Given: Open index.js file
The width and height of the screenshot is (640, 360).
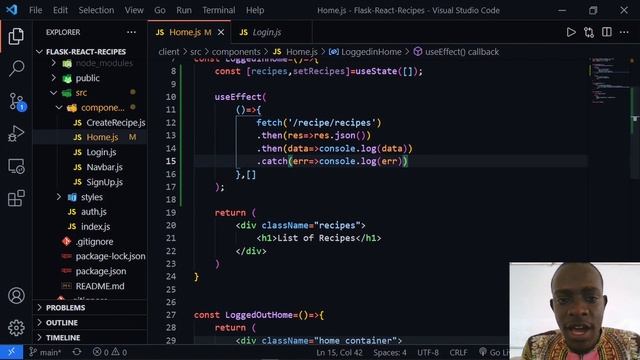Looking at the screenshot, I should [x=95, y=227].
